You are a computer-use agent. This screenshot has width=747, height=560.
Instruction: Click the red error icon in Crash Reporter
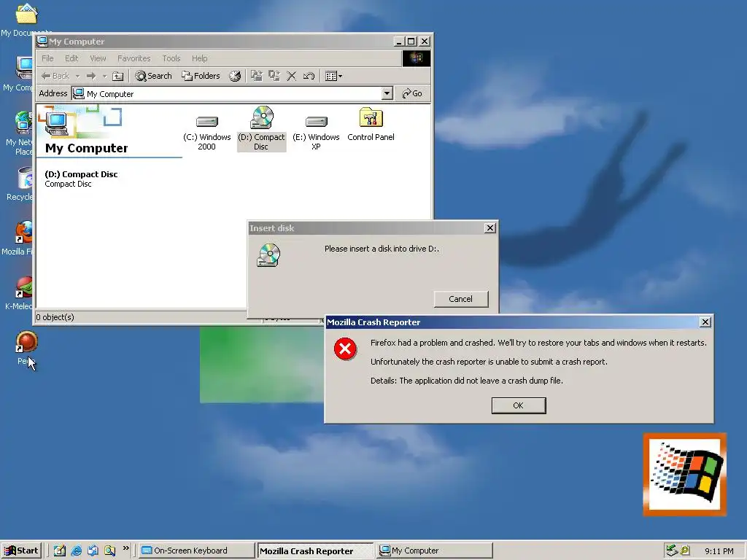pos(345,349)
